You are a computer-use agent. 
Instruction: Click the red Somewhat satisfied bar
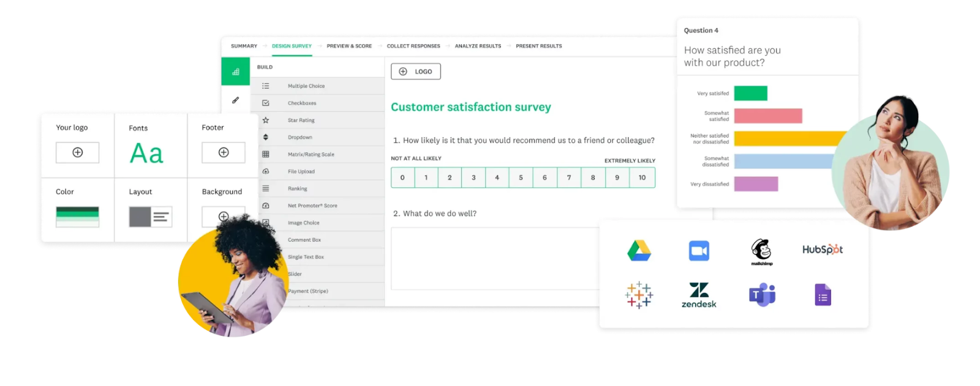click(x=768, y=116)
